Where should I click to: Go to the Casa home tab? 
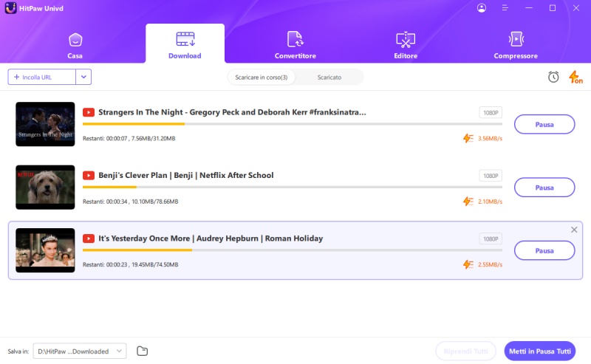point(75,46)
